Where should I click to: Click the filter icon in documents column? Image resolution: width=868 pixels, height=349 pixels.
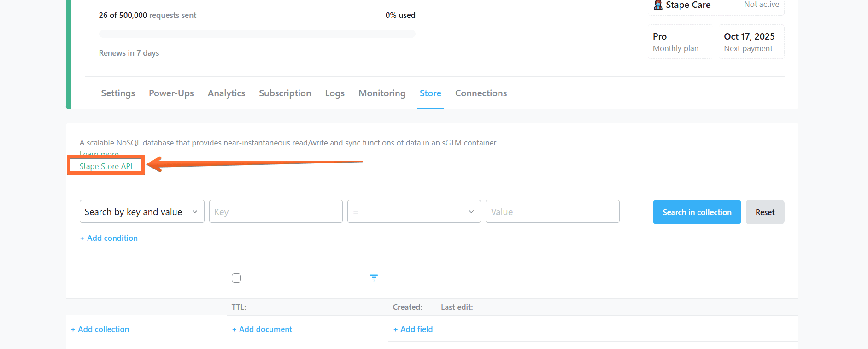(374, 278)
